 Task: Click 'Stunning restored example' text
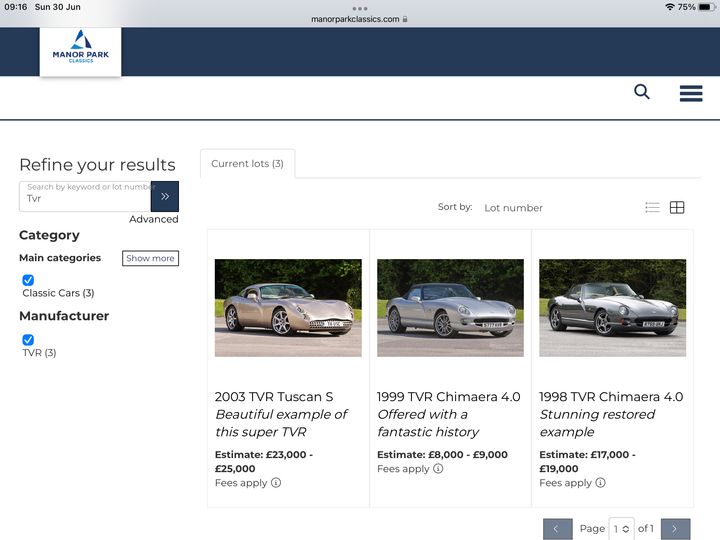(x=597, y=423)
